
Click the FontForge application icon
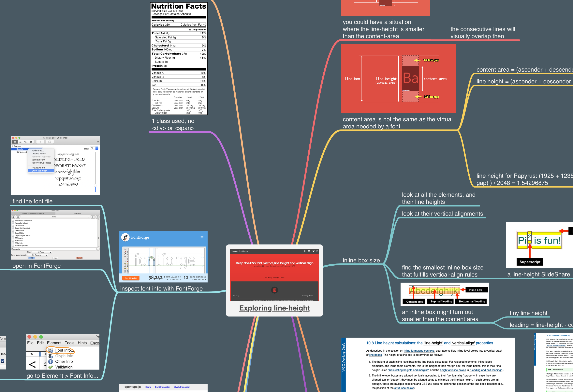pyautogui.click(x=125, y=237)
